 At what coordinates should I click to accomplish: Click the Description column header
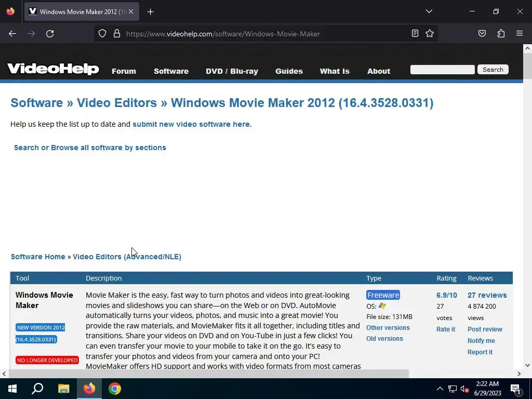pyautogui.click(x=103, y=278)
